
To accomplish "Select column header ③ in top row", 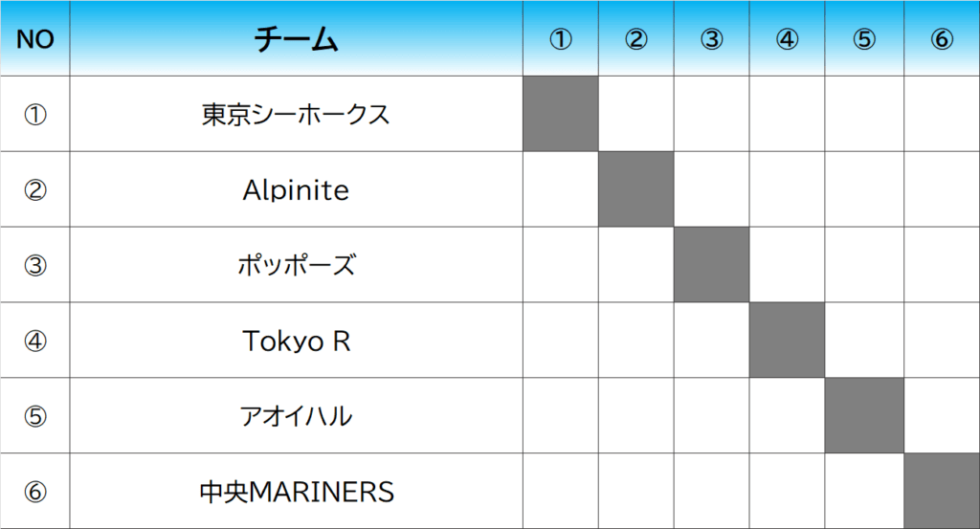I will pyautogui.click(x=711, y=39).
